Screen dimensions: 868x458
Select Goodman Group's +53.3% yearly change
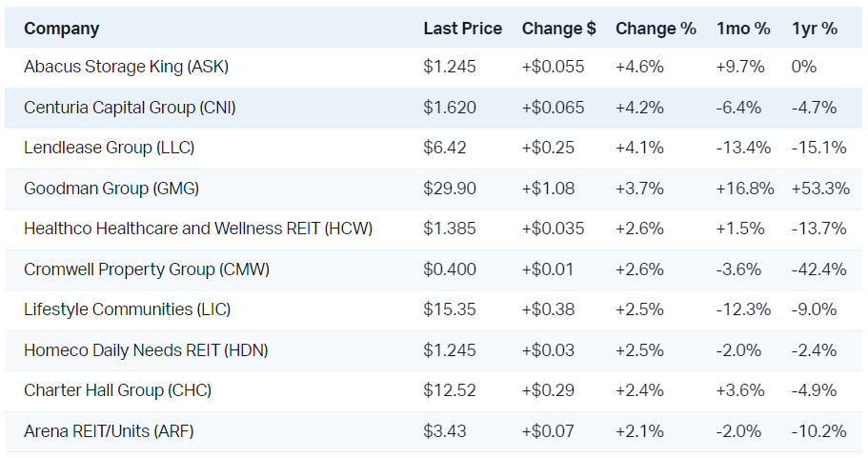pyautogui.click(x=819, y=189)
